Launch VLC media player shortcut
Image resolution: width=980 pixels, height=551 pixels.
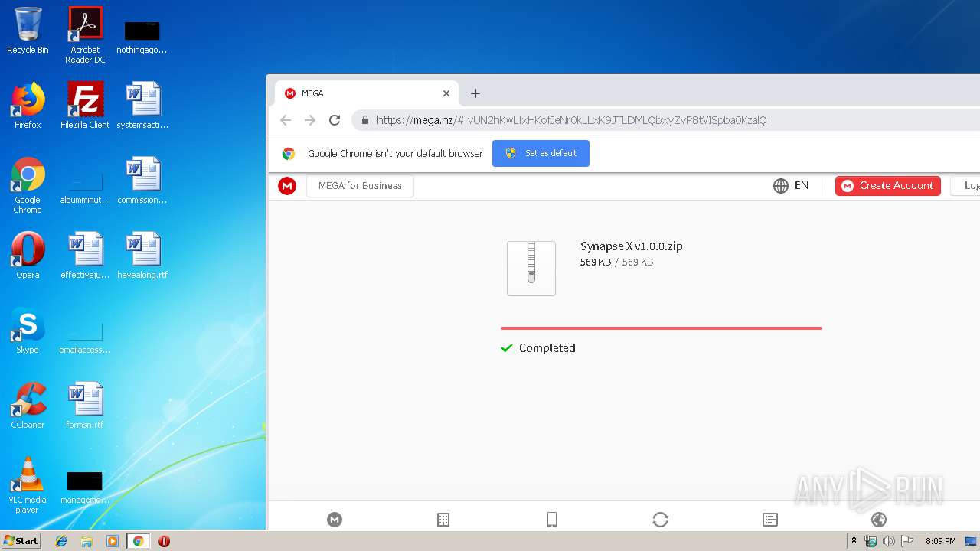(x=28, y=485)
